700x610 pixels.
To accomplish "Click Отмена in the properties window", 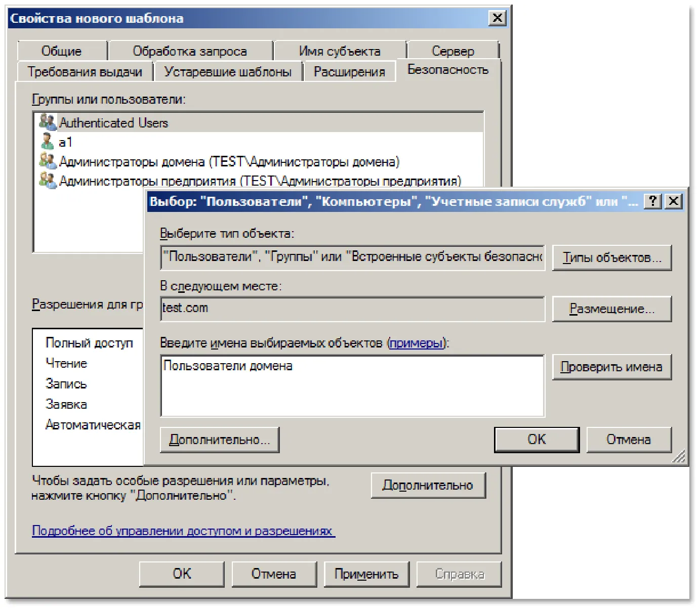I will (274, 574).
